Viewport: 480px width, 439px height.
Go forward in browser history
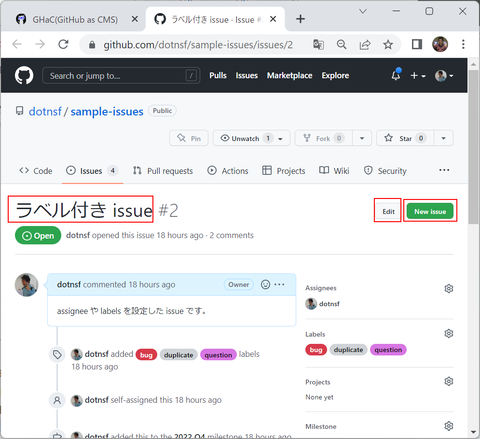point(40,44)
